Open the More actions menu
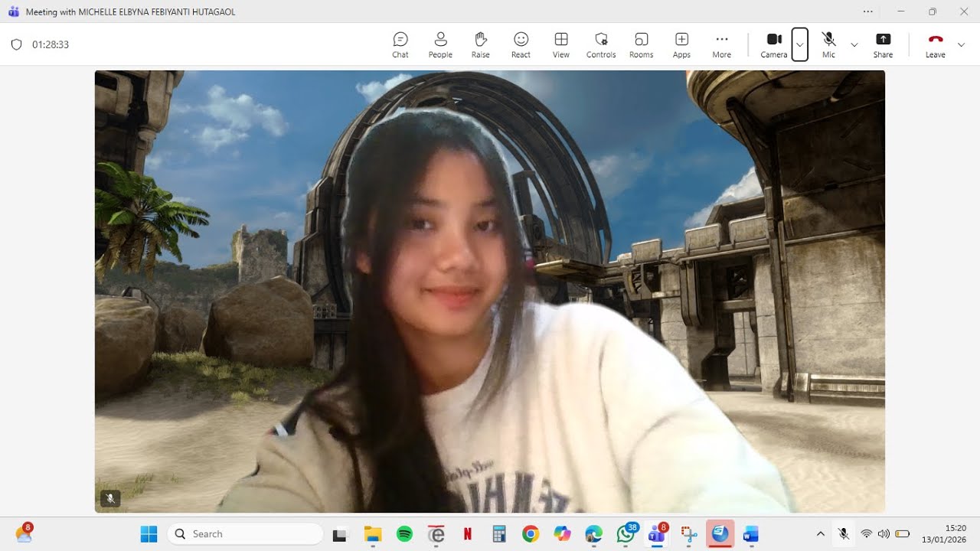The height and width of the screenshot is (551, 980). [x=721, y=44]
